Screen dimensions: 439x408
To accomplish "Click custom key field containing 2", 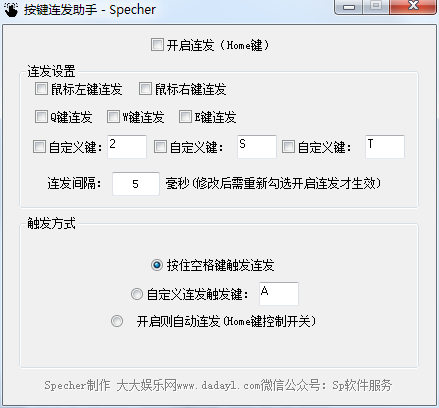I will pyautogui.click(x=127, y=147).
